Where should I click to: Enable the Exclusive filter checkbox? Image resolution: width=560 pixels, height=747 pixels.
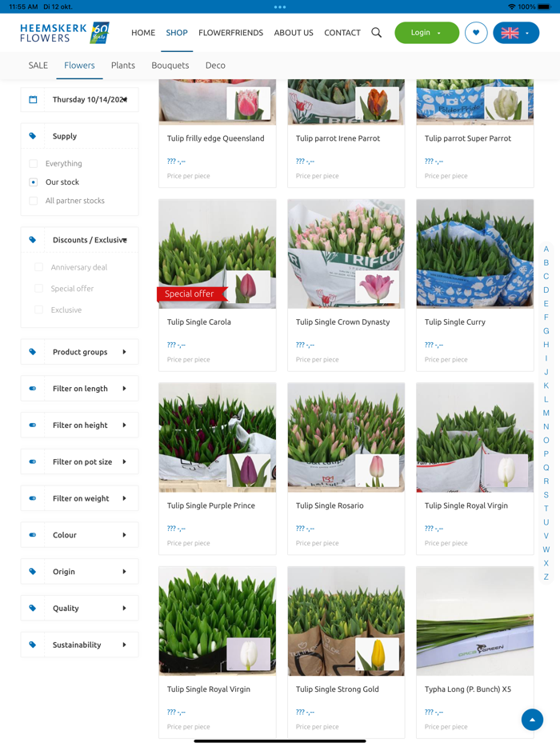pyautogui.click(x=39, y=310)
